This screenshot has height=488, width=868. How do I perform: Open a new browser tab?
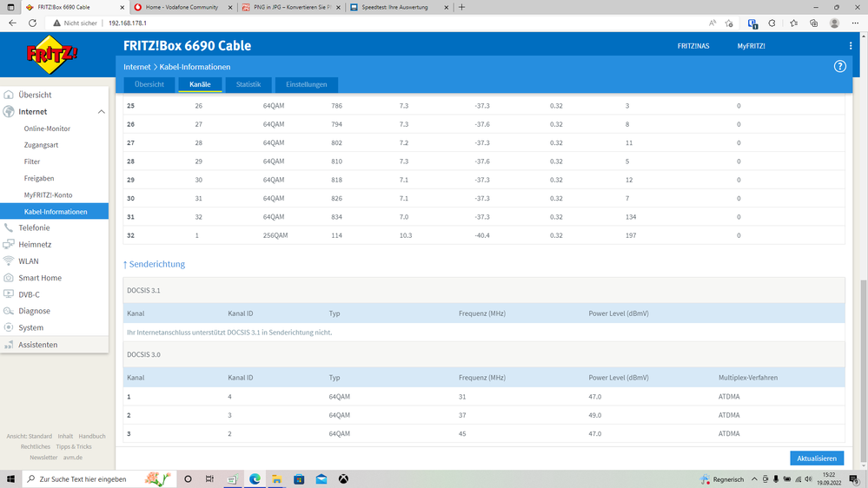point(461,7)
